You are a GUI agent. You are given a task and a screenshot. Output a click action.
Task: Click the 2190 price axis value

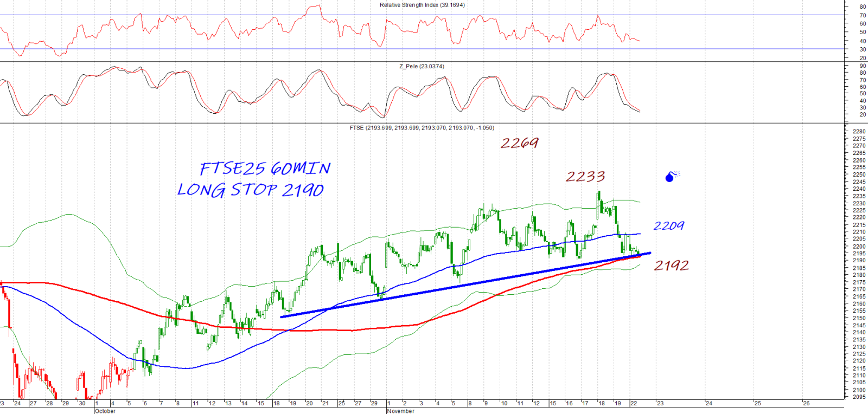coord(859,261)
